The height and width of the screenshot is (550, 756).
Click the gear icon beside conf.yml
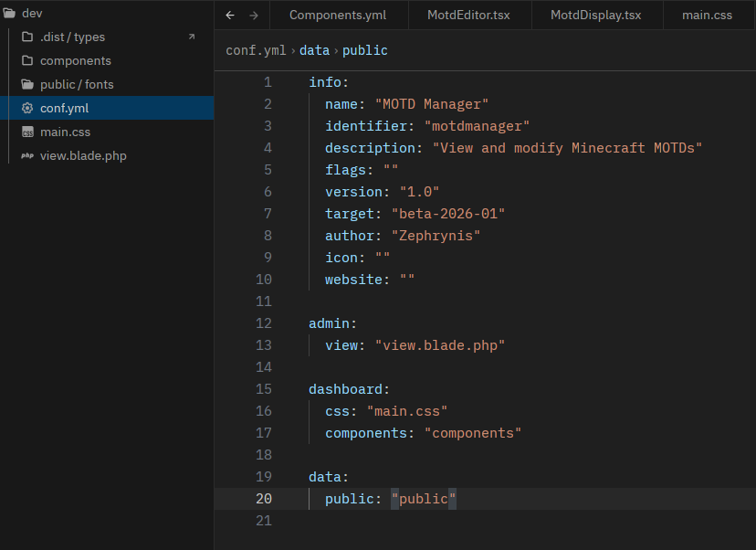point(27,108)
